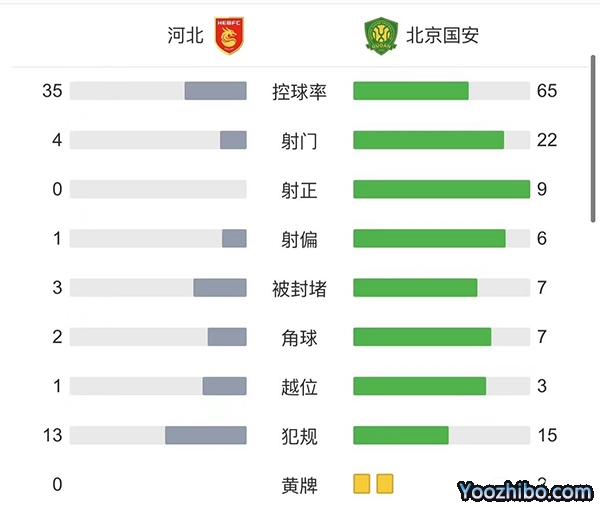Click the 越位 offside label
The height and width of the screenshot is (507, 600).
[x=299, y=386]
